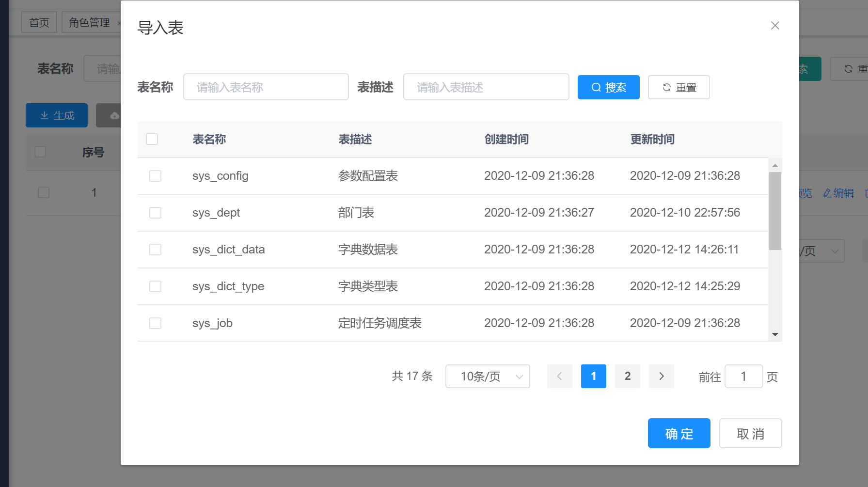The image size is (868, 487).
Task: Check the row 1 checkbox in the background table
Action: pos(44,192)
